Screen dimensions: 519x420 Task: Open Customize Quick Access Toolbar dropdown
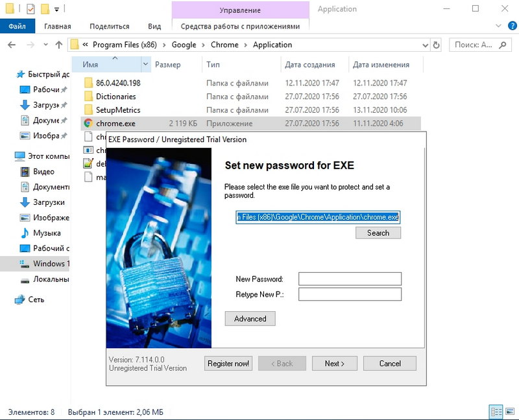56,10
